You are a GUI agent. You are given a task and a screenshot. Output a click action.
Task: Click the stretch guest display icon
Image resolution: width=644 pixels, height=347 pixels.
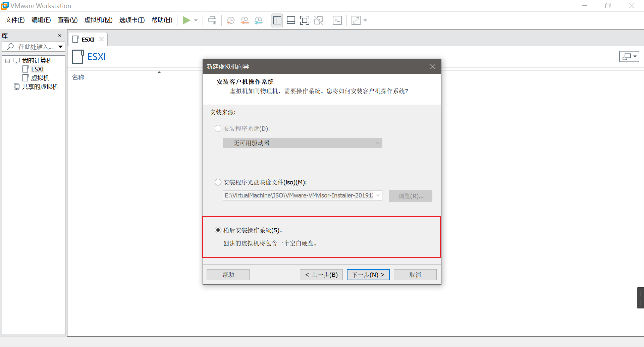[356, 20]
